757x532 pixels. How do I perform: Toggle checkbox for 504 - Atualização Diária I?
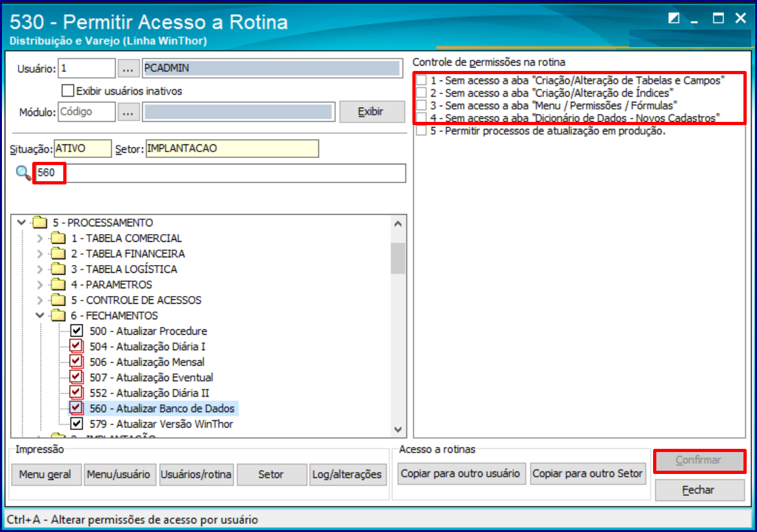76,346
